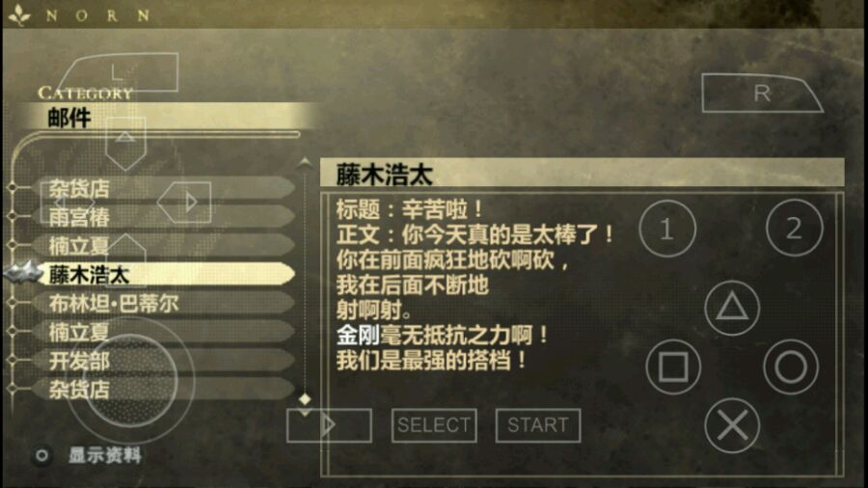The image size is (868, 488).
Task: Tap the cross action button
Action: point(732,425)
